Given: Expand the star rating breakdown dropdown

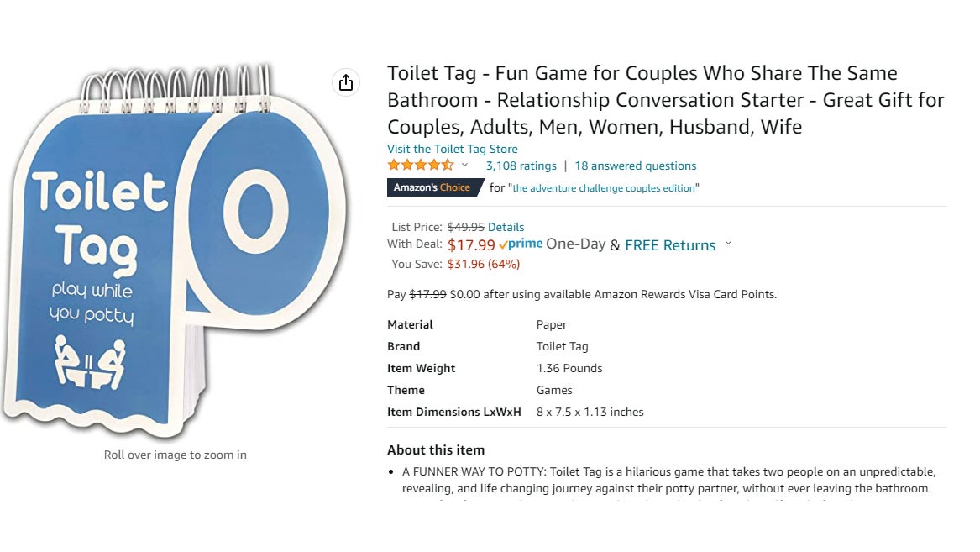Looking at the screenshot, I should (x=464, y=166).
